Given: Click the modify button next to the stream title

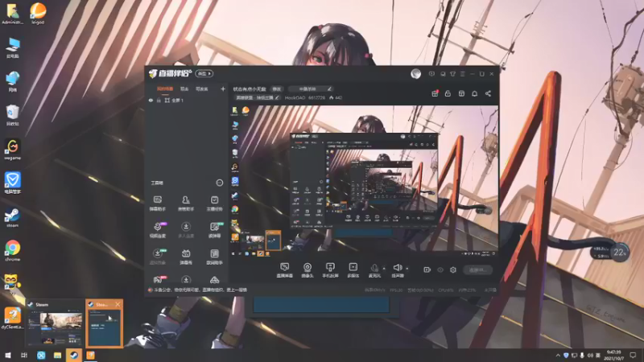Looking at the screenshot, I should point(277,88).
